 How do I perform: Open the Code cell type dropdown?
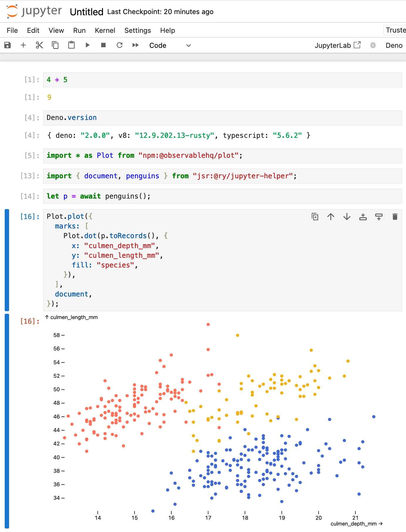(170, 45)
